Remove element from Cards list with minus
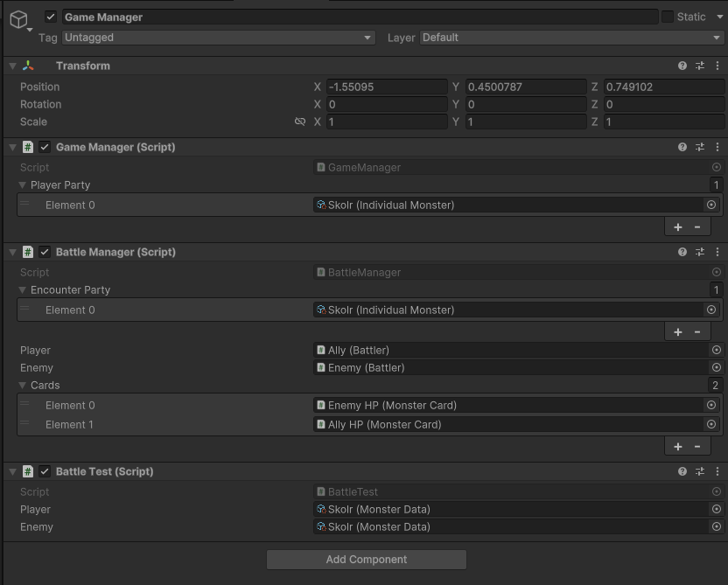Viewport: 728px width, 585px height. coord(697,446)
